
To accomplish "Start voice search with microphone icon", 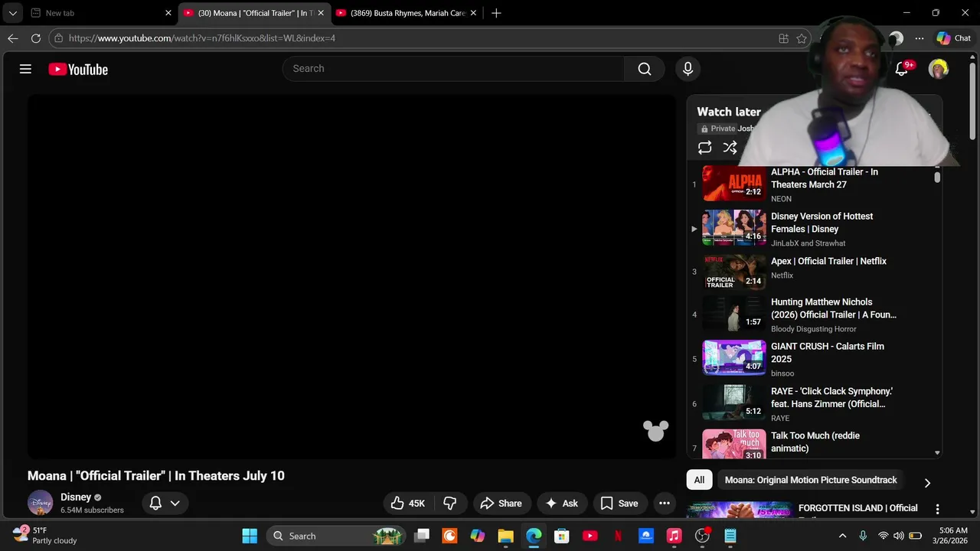I will 688,69.
